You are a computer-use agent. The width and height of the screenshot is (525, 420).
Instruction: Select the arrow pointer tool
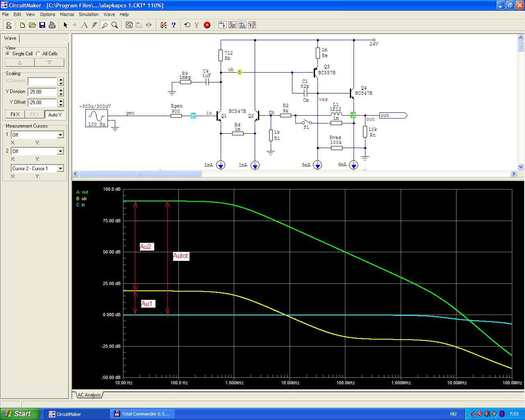(x=65, y=25)
